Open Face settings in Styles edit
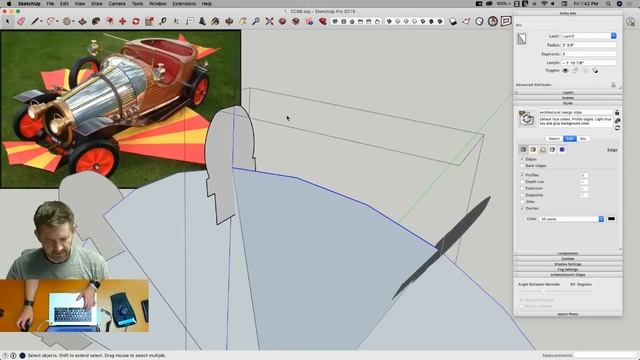 (x=533, y=150)
